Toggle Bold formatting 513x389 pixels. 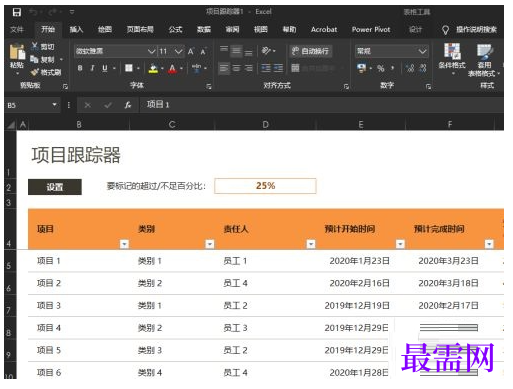tap(80, 68)
